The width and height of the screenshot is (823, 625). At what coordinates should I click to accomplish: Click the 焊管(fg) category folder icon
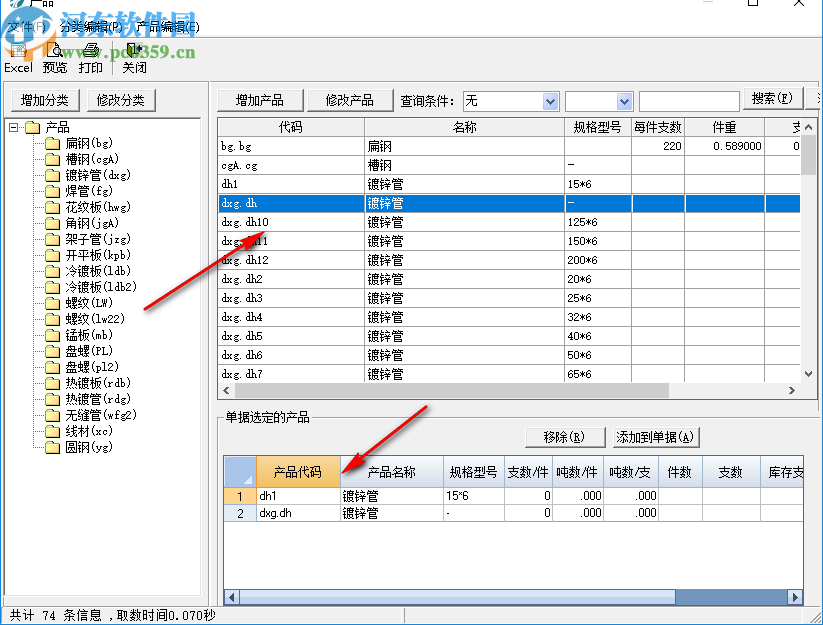point(52,191)
